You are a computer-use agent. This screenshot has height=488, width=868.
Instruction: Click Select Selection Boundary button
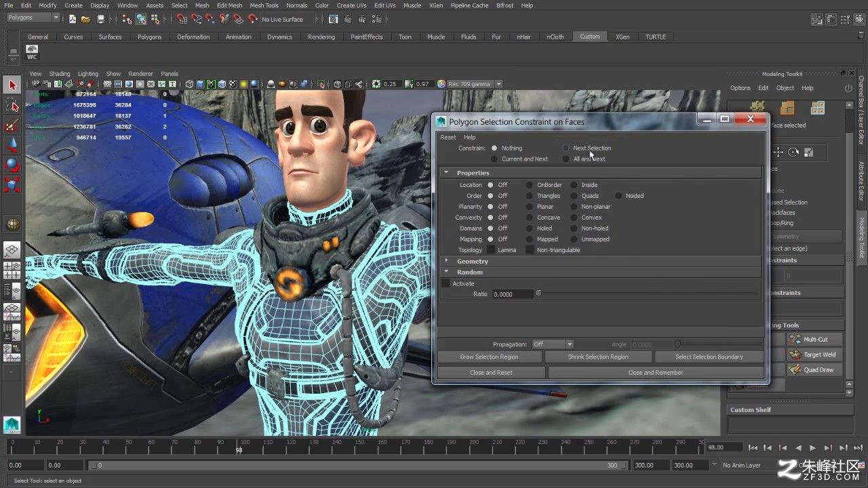pos(709,357)
